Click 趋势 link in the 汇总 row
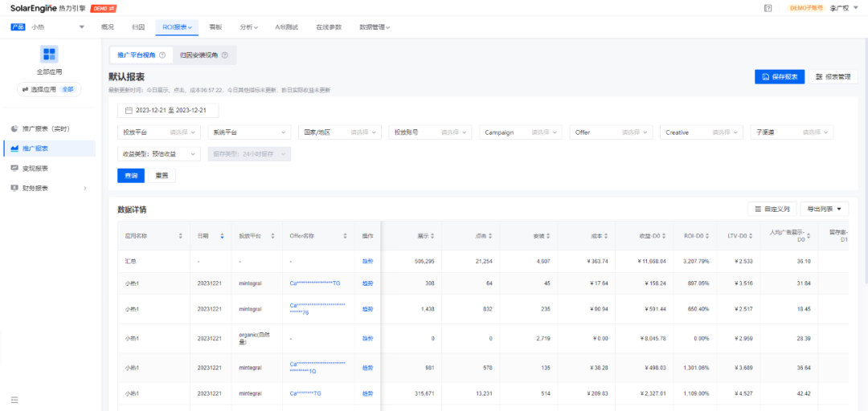868x411 pixels. 367,261
